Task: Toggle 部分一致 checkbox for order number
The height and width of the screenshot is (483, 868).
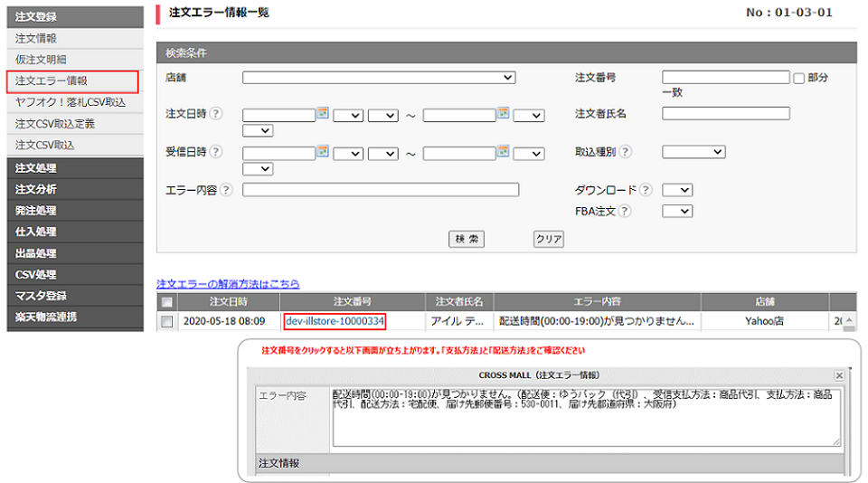Action: pos(798,79)
